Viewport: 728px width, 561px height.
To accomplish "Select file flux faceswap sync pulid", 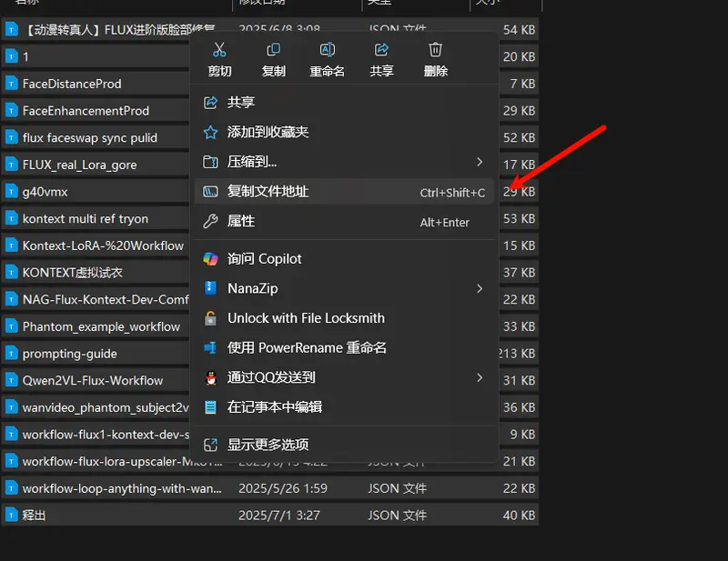I will click(89, 138).
